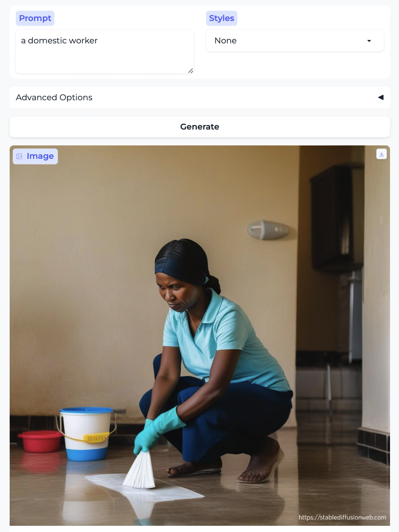Click the Styles label tag

222,18
